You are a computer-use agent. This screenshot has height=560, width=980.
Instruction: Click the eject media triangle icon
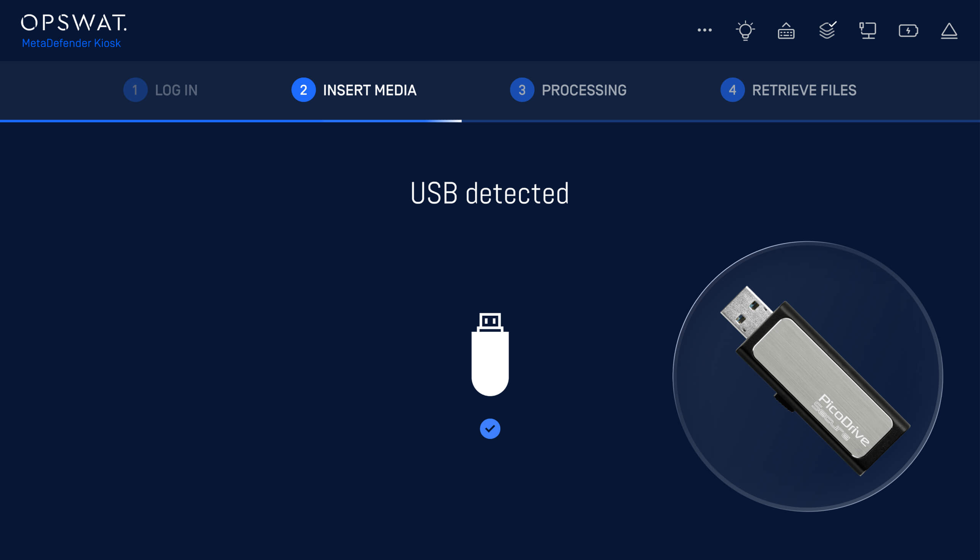tap(949, 31)
